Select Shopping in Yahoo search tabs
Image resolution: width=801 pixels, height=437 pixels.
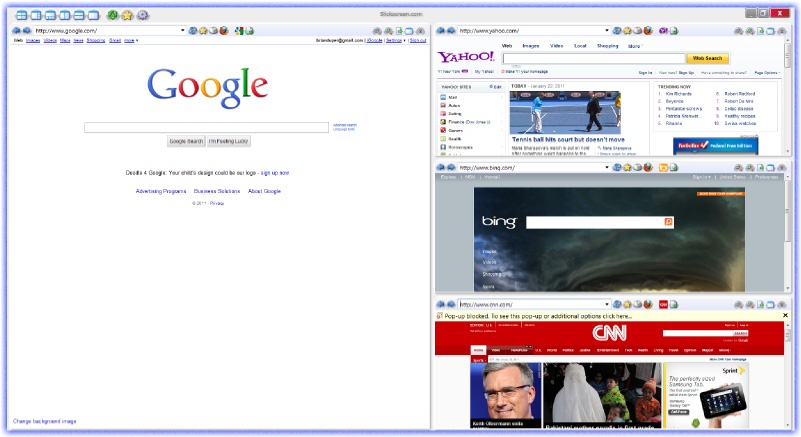[x=607, y=46]
